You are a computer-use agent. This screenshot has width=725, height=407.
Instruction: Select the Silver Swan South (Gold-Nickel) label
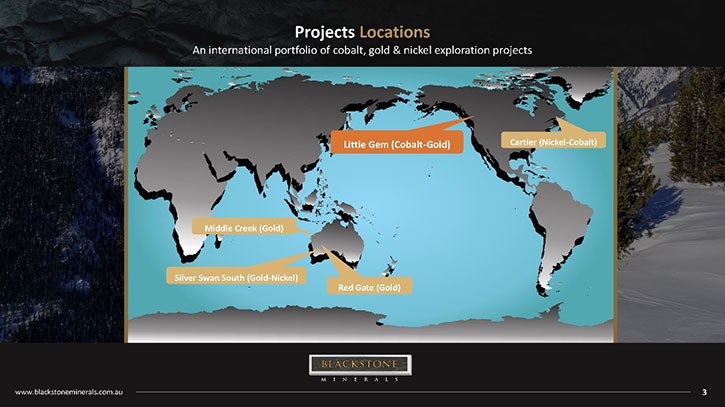coord(236,278)
